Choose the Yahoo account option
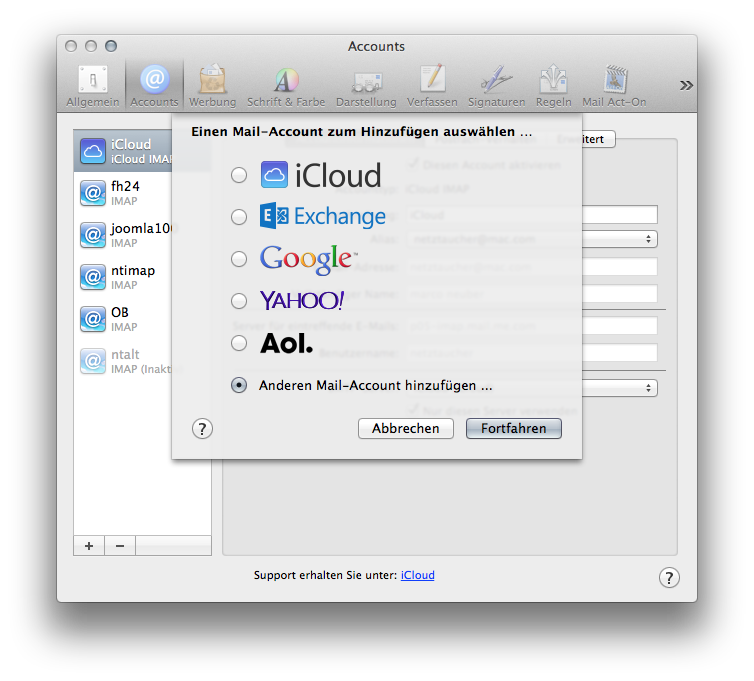Viewport: 754px width, 681px height. (239, 301)
